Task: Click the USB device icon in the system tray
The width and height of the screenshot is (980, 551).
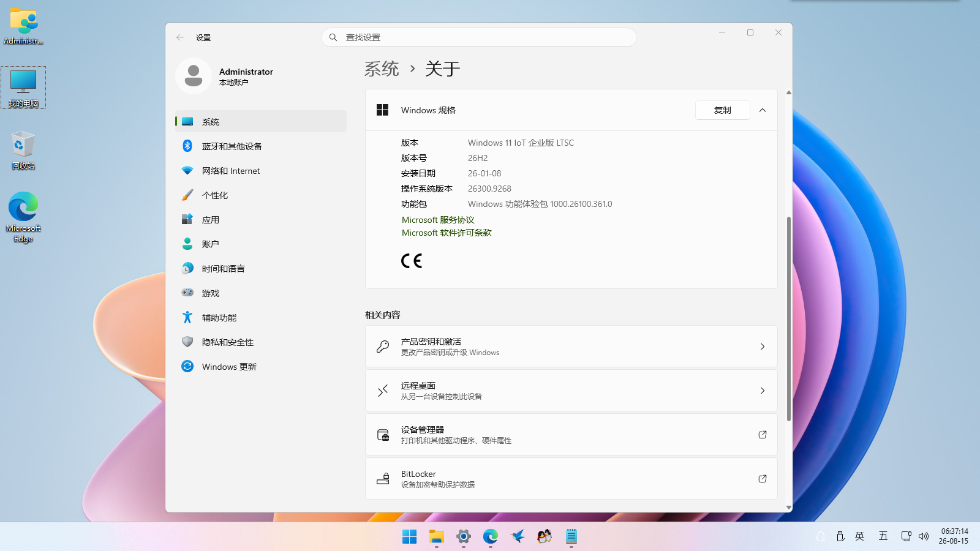Action: tap(840, 536)
